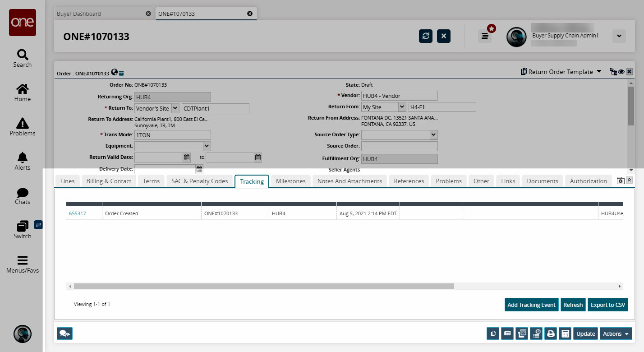Open Problems warning icon in sidebar
Screen dimensions: 644x352
point(23,127)
